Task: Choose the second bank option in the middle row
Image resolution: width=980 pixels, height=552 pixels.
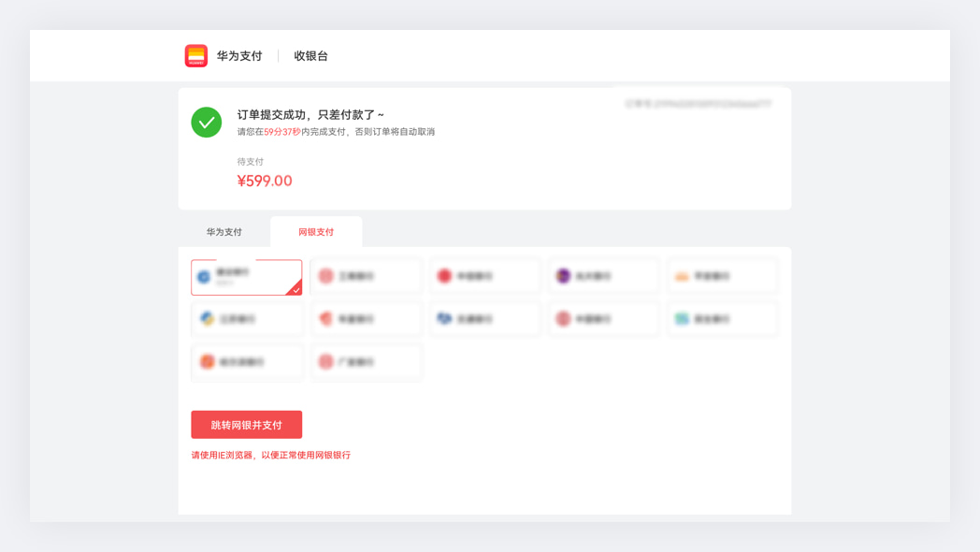Action: coord(366,319)
